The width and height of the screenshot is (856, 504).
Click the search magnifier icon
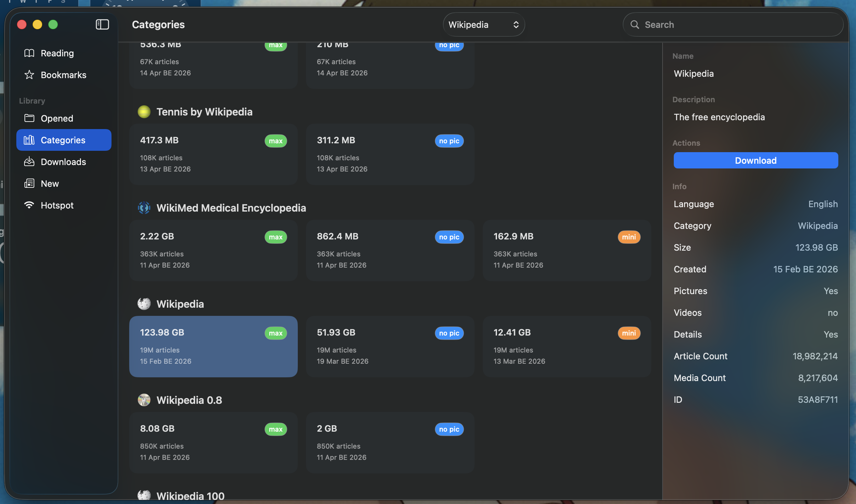pyautogui.click(x=634, y=24)
